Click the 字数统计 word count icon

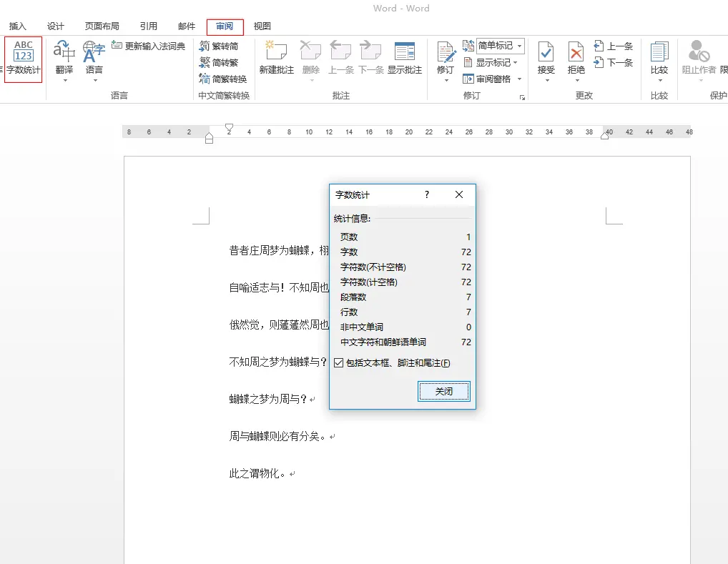click(24, 59)
